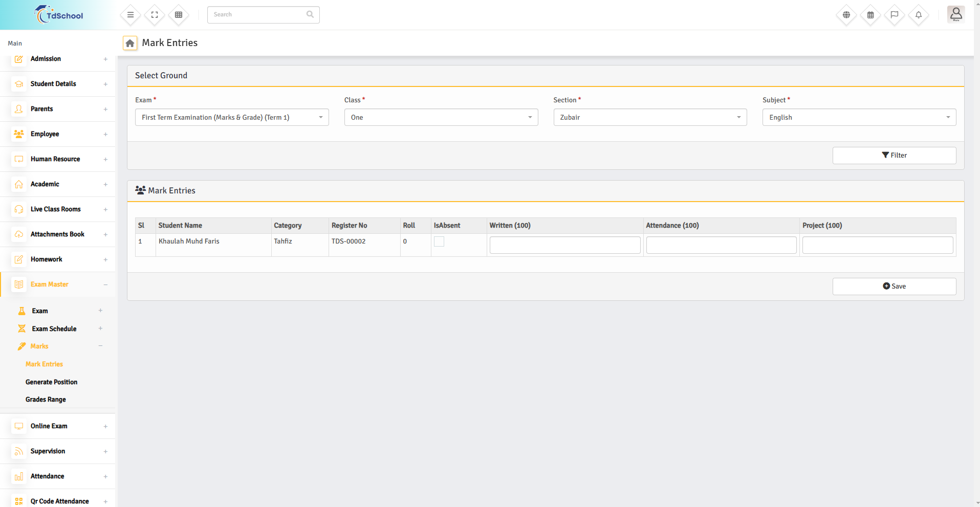Select Generate Position in the sidebar
Screen dimensions: 980x507
51,382
